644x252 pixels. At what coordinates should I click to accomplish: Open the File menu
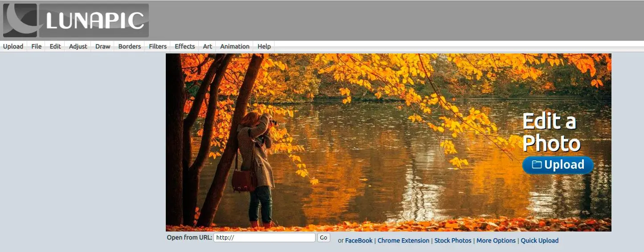point(37,46)
